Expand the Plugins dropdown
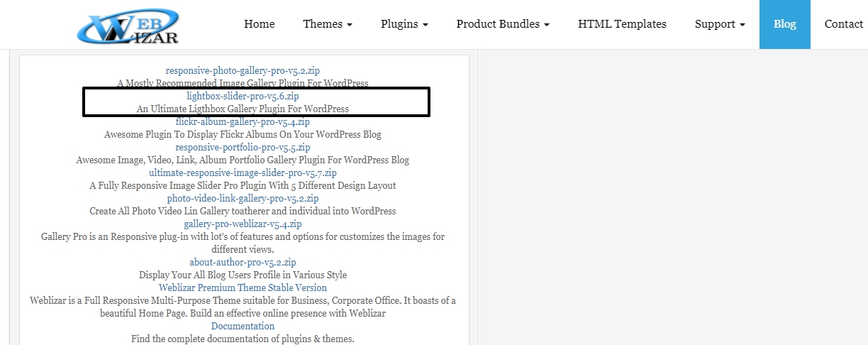The image size is (868, 345). (x=404, y=24)
